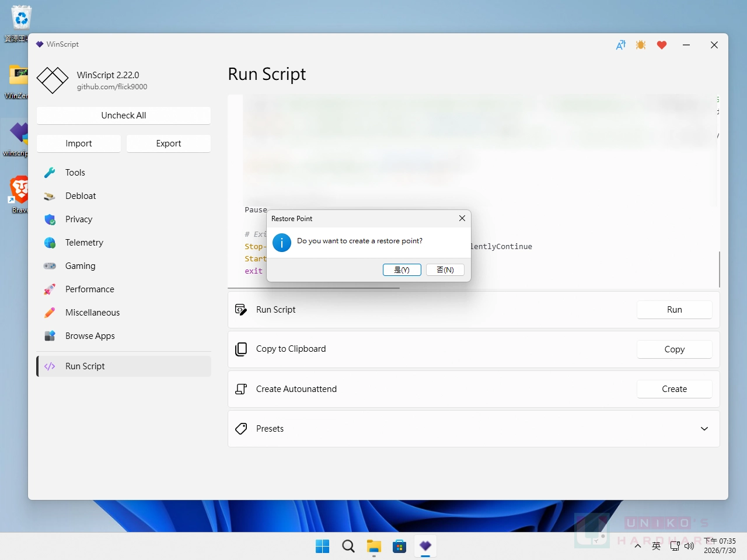Open taskbar Search

348,546
